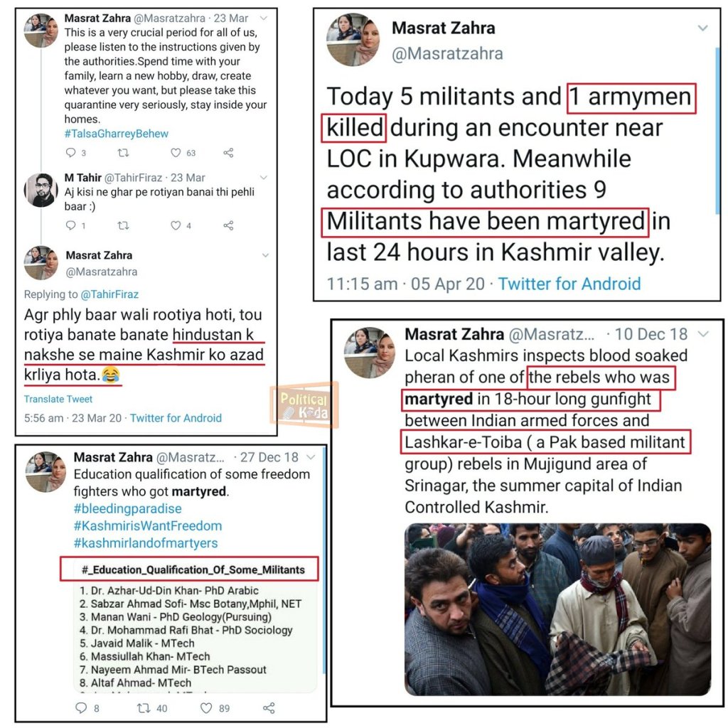Open the #KashmirisWantFreedom hashtag
728x728 pixels.
(x=148, y=526)
